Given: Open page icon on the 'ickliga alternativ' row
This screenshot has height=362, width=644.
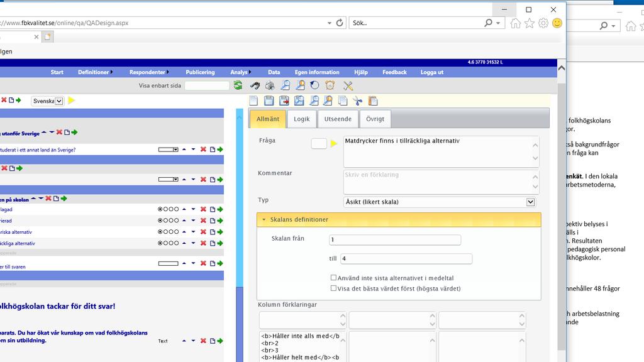Looking at the screenshot, I should (x=213, y=243).
